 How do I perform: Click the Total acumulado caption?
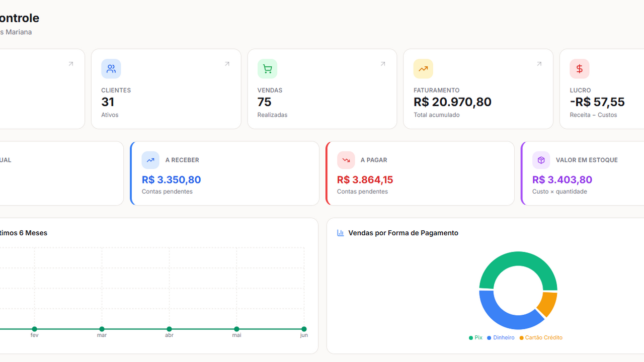437,115
